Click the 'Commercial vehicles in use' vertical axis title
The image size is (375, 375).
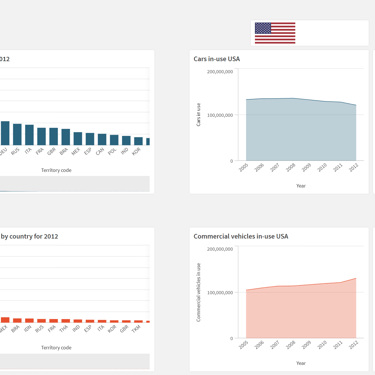pos(199,292)
